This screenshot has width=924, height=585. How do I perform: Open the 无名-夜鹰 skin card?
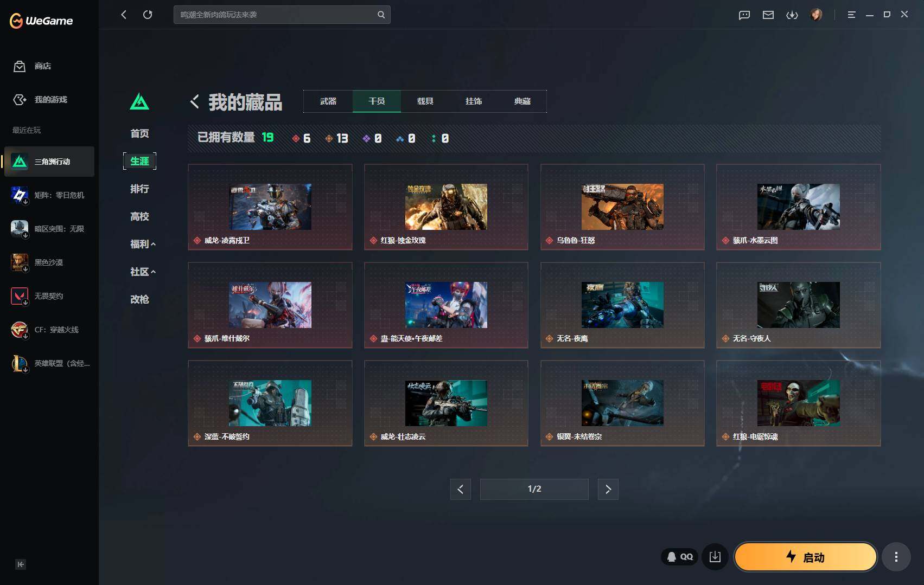[x=622, y=305]
